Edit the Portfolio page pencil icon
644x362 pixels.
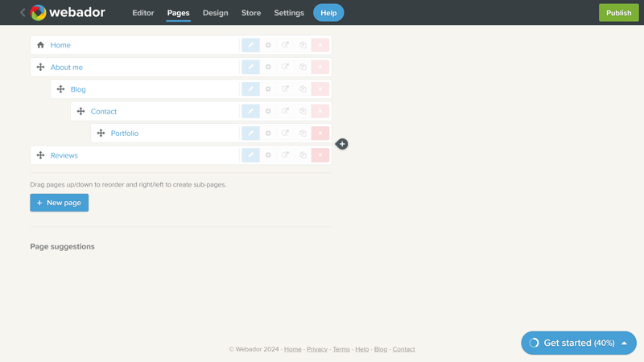click(x=250, y=134)
